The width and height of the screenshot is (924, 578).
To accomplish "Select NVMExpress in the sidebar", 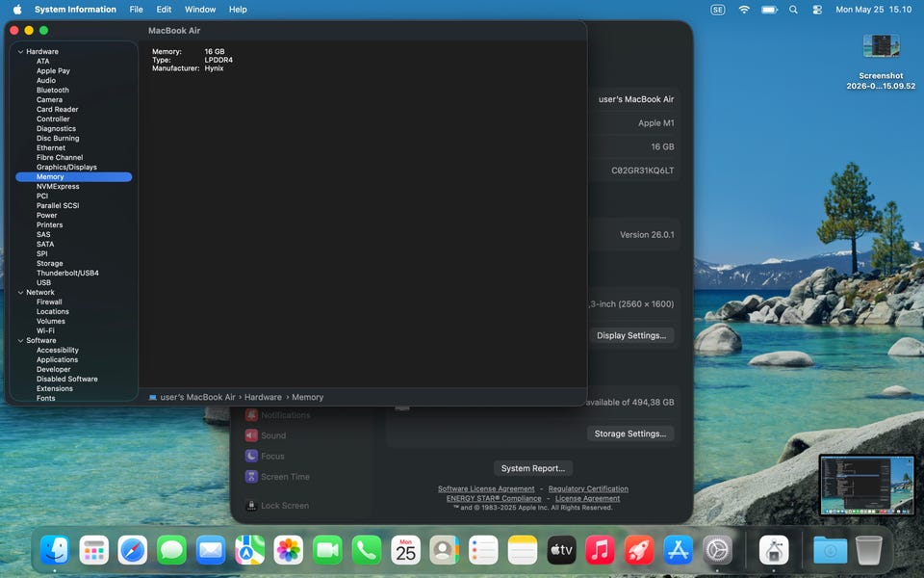I will 58,186.
